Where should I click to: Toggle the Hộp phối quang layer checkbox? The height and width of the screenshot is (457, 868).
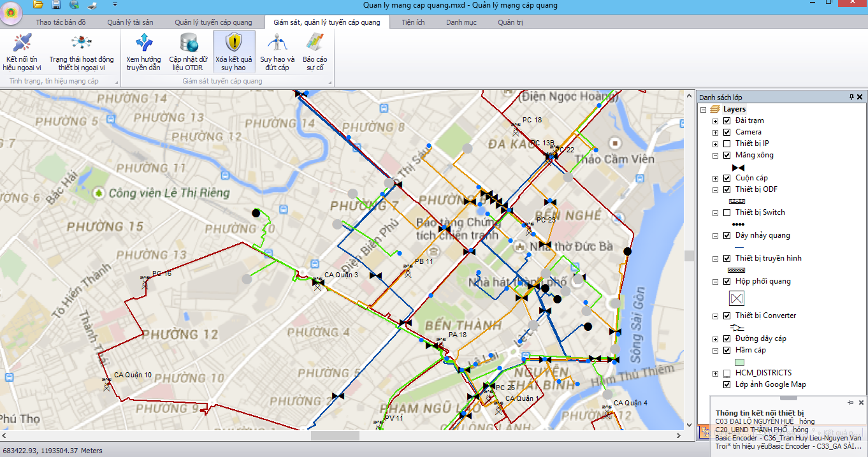(727, 281)
